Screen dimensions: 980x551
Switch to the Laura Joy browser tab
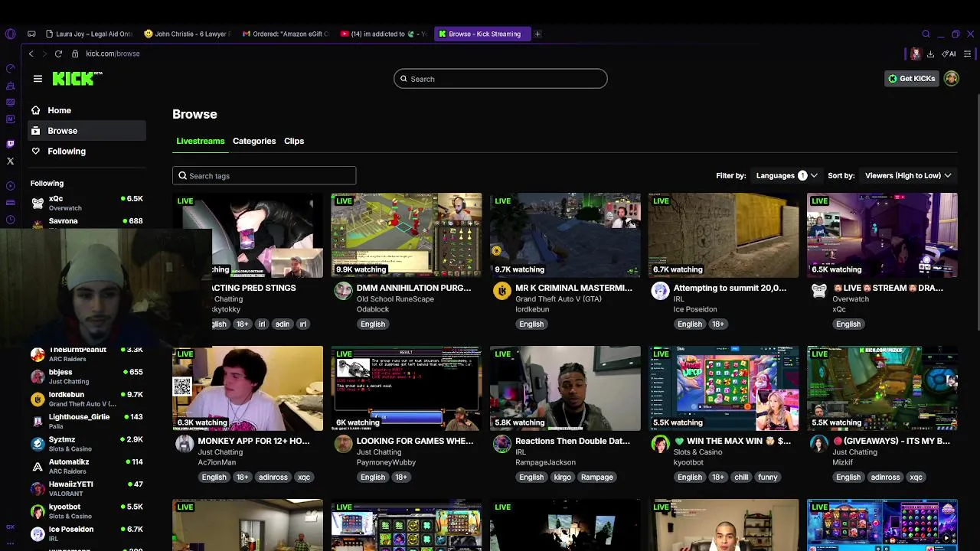pos(90,34)
